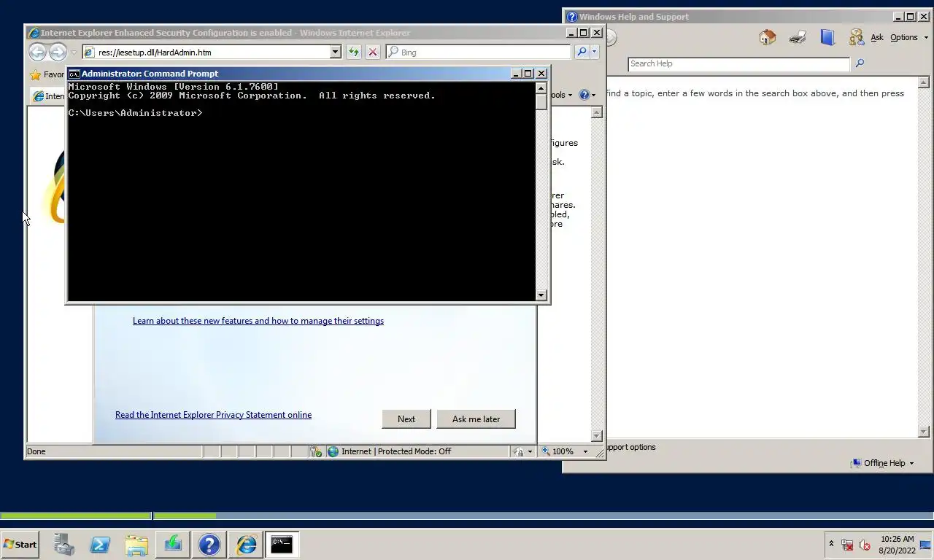
Task: Click the IE address bar showing res://iesetup.dll
Action: (207, 52)
